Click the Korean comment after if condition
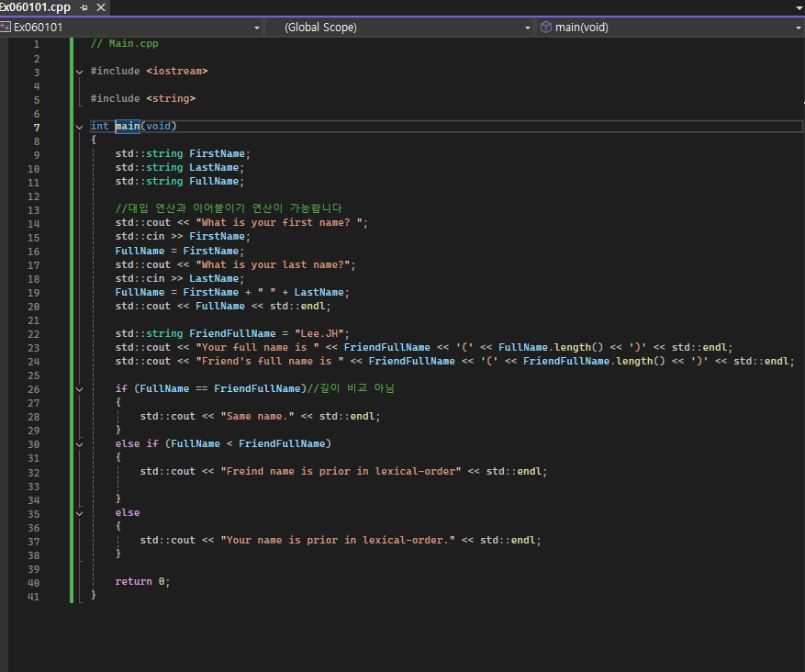This screenshot has height=672, width=805. tap(351, 388)
